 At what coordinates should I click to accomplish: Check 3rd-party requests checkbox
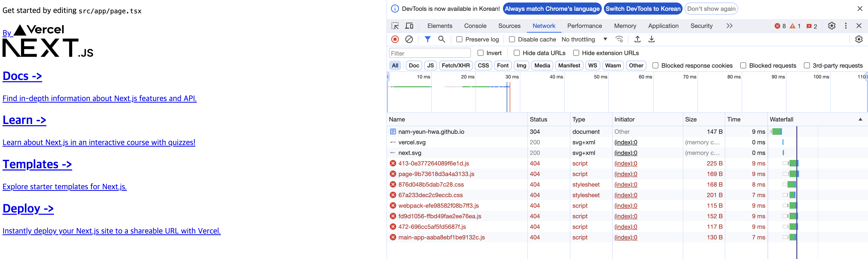(x=807, y=66)
